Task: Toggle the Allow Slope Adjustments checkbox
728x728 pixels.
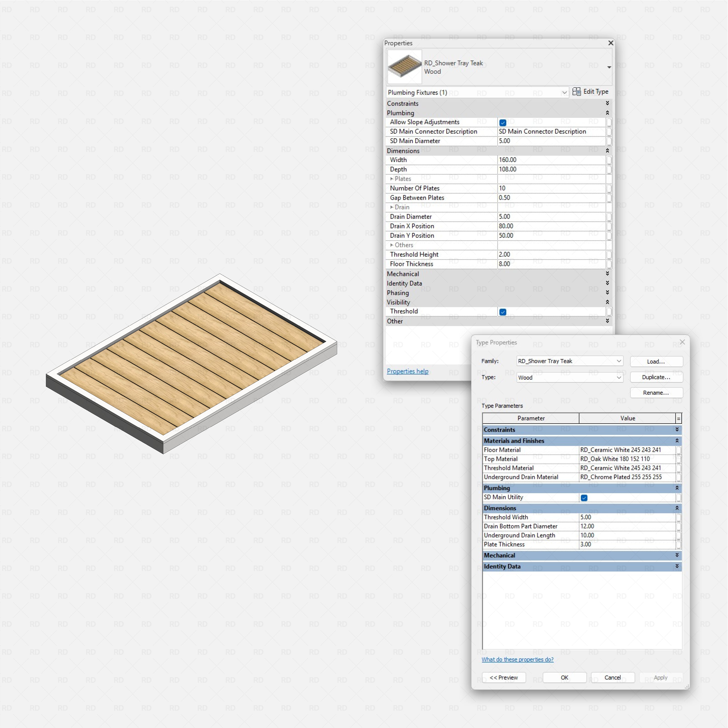Action: pos(503,122)
